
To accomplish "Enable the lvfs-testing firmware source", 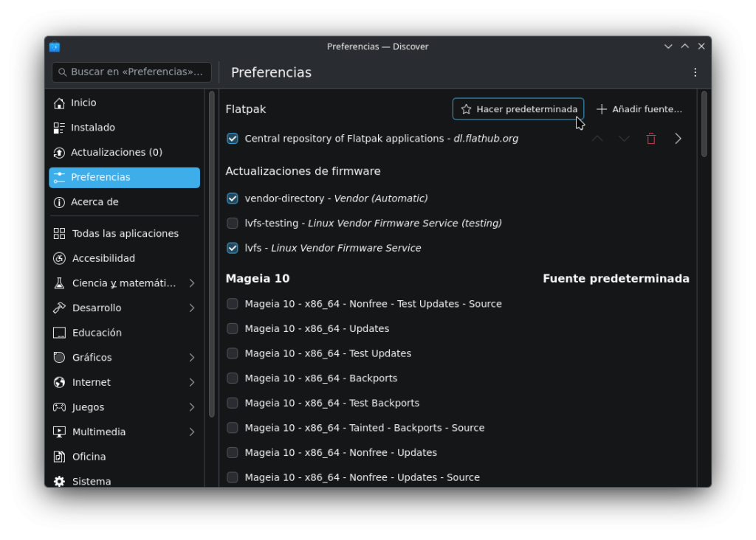I will 233,223.
